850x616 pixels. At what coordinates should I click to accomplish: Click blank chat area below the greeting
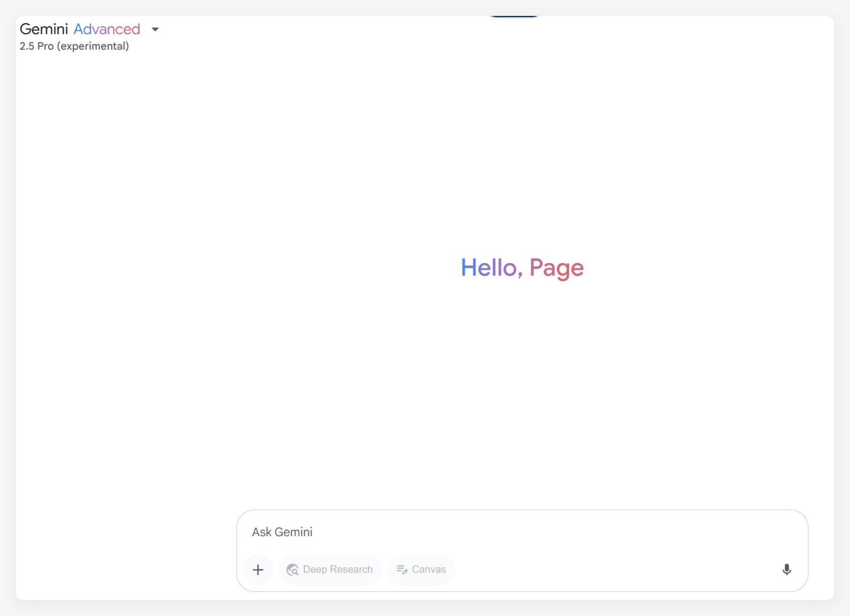(521, 386)
